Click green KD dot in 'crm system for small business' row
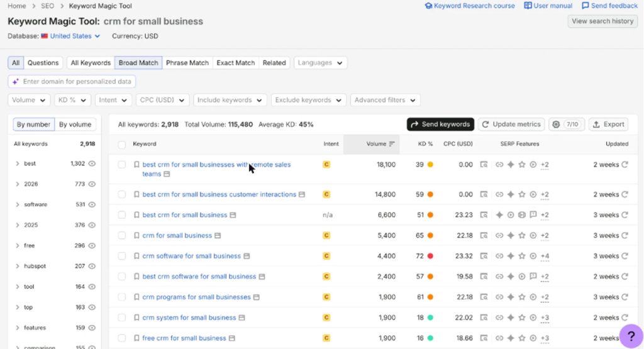The height and width of the screenshot is (349, 644). click(x=430, y=318)
